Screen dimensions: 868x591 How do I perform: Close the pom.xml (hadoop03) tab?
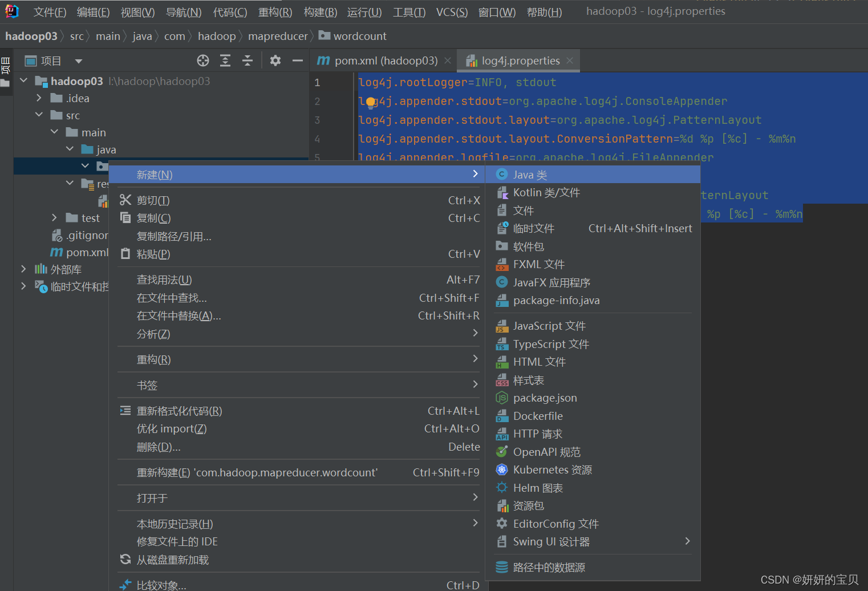[448, 60]
